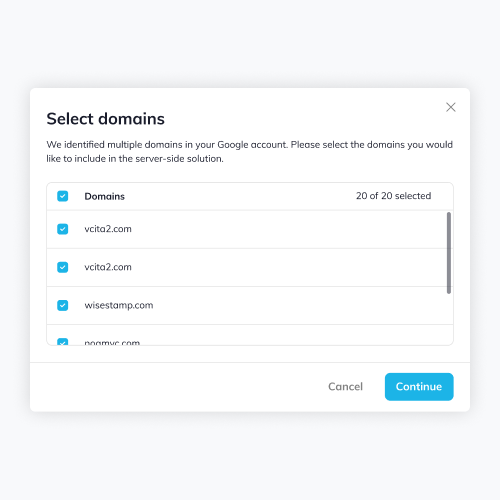The height and width of the screenshot is (500, 500).
Task: Click the cut-off noamvc.com domain name
Action: [112, 342]
